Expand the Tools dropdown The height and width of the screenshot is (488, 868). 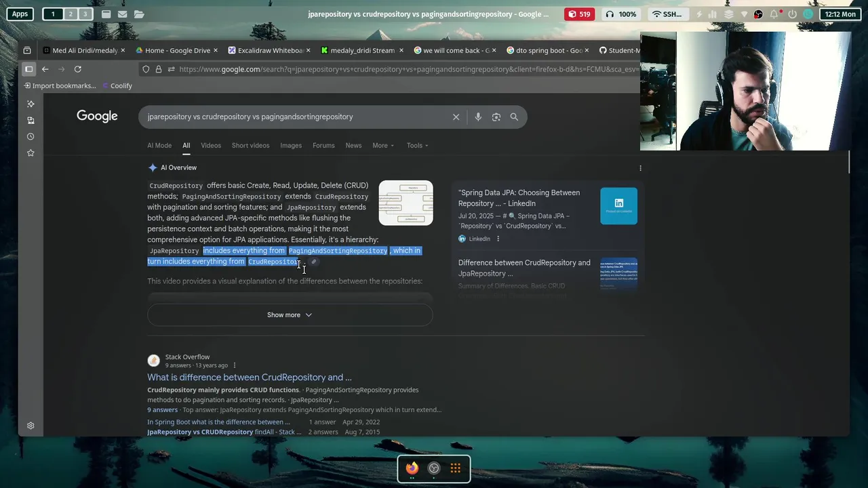tap(418, 145)
